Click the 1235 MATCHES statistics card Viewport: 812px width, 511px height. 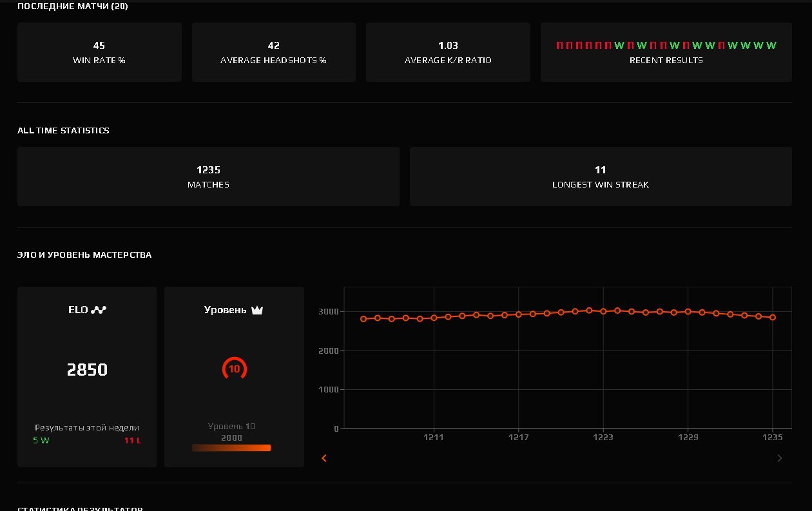[x=208, y=176]
